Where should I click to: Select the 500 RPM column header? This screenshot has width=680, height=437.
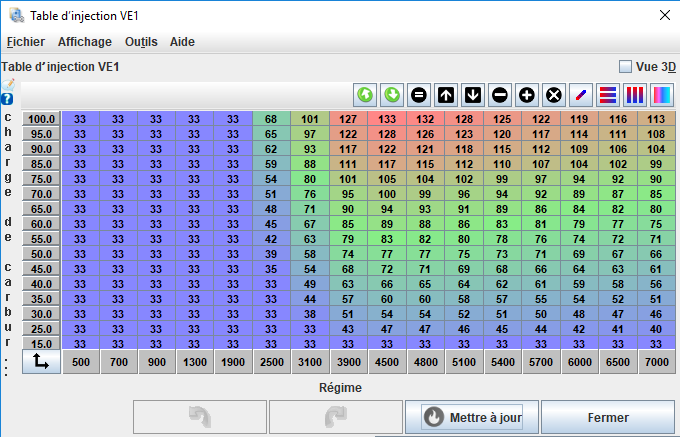click(x=81, y=362)
